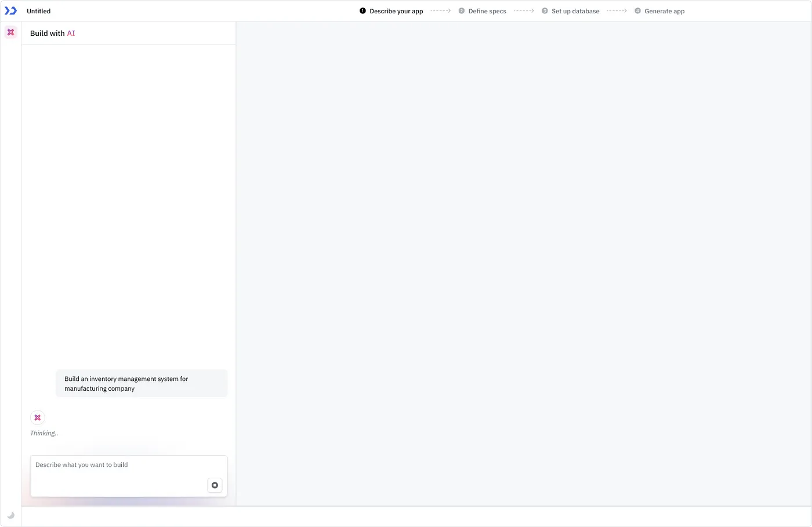812x527 pixels.
Task: Stop generation with the stop button
Action: click(x=215, y=485)
